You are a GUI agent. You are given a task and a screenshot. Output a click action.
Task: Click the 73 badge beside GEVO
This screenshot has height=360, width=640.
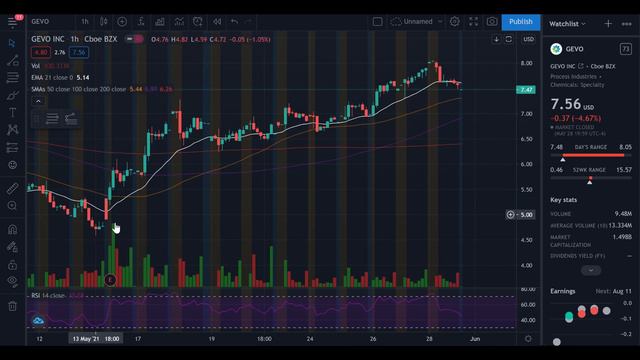(626, 49)
